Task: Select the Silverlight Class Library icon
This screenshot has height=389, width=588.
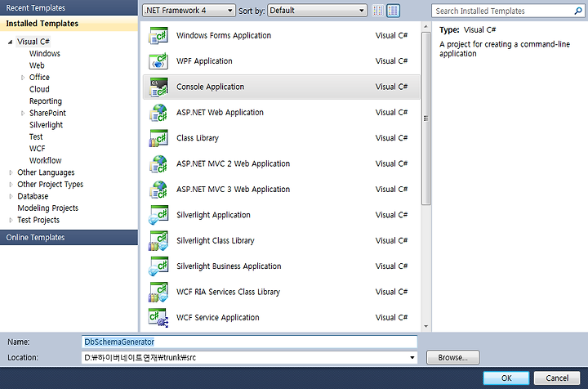Action: pos(158,241)
